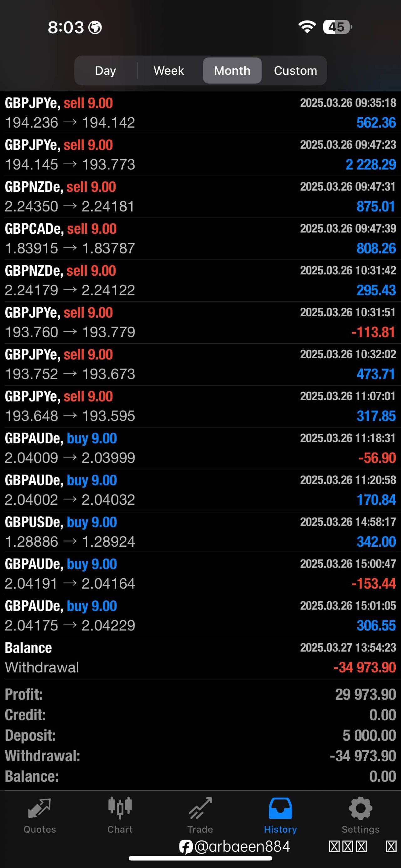
Task: Choose the Custom period segment
Action: pos(295,71)
